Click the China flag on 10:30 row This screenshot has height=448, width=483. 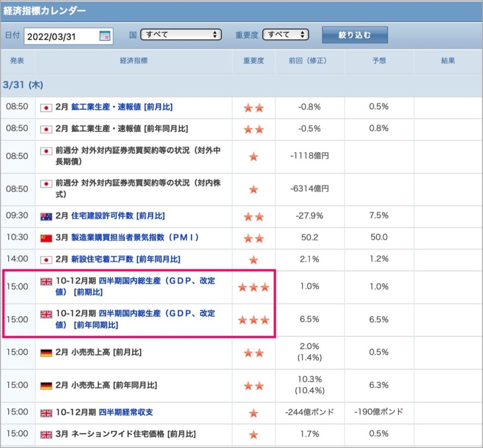tap(46, 238)
